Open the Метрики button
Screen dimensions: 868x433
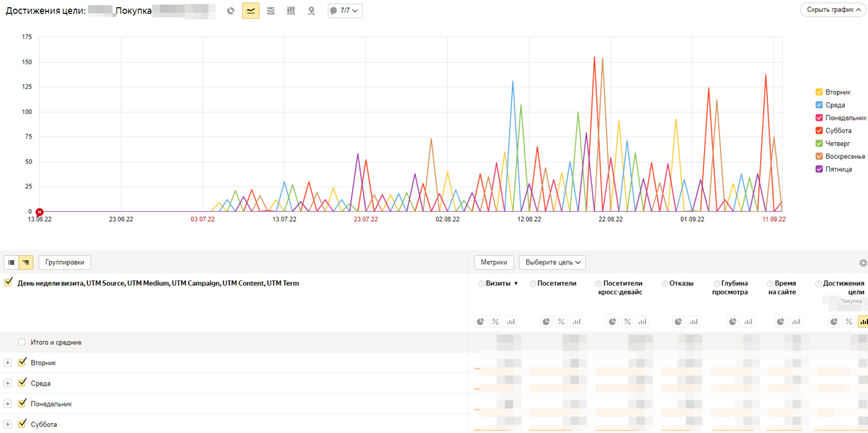[x=494, y=263]
